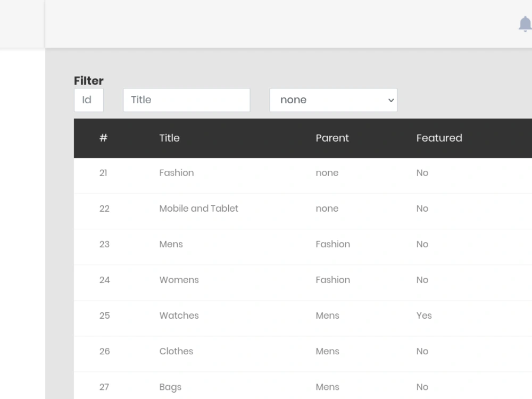Click the Womens category title
This screenshot has width=532, height=399.
coord(179,280)
